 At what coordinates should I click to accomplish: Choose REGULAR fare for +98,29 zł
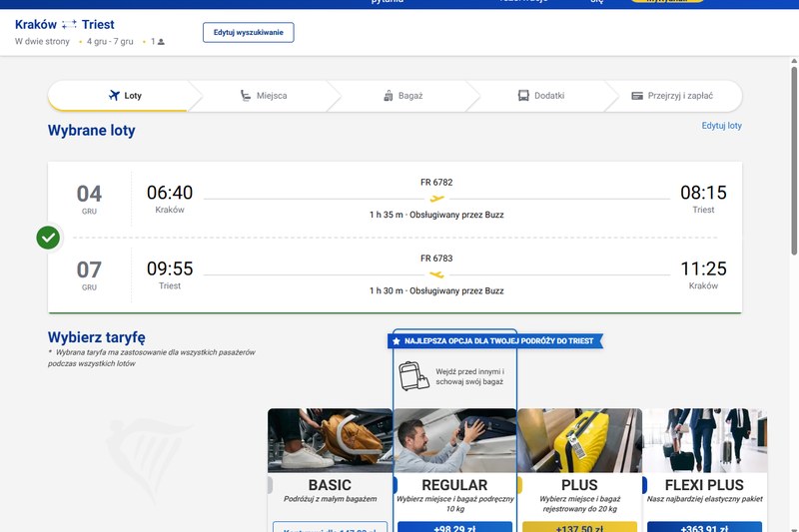pos(454,527)
